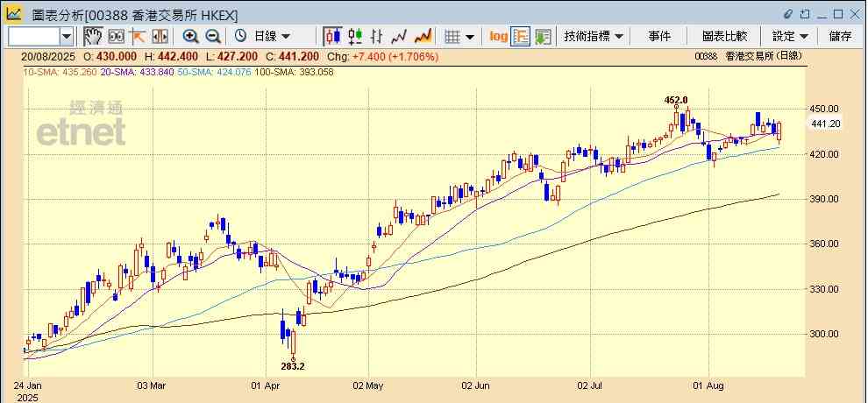Expand the stock code combo box arrow
The width and height of the screenshot is (868, 403).
pyautogui.click(x=67, y=37)
